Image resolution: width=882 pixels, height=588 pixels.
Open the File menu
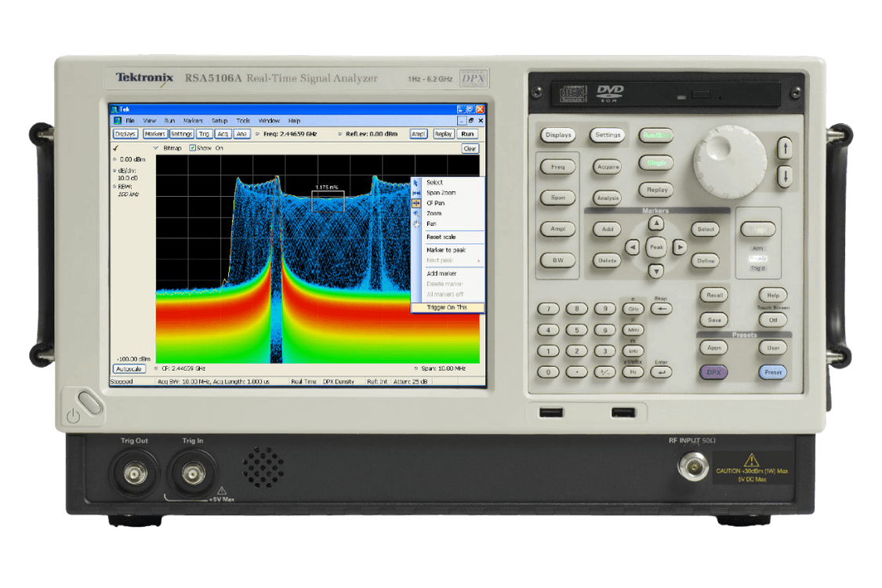[130, 121]
